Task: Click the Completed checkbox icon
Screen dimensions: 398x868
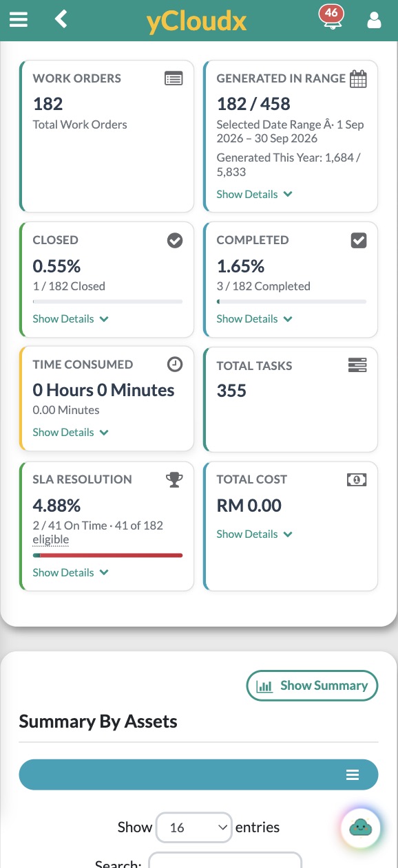Action: tap(359, 240)
